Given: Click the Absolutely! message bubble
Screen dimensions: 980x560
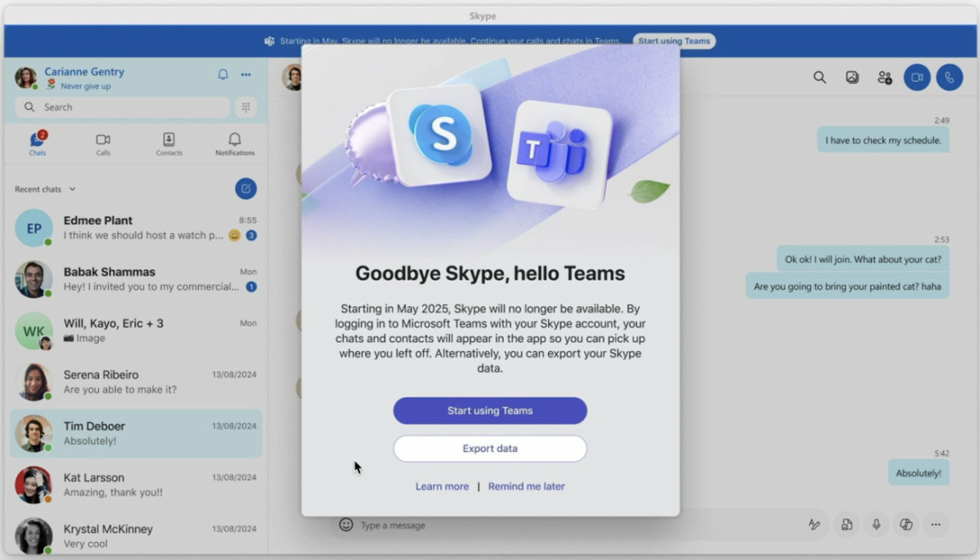Looking at the screenshot, I should click(x=918, y=473).
